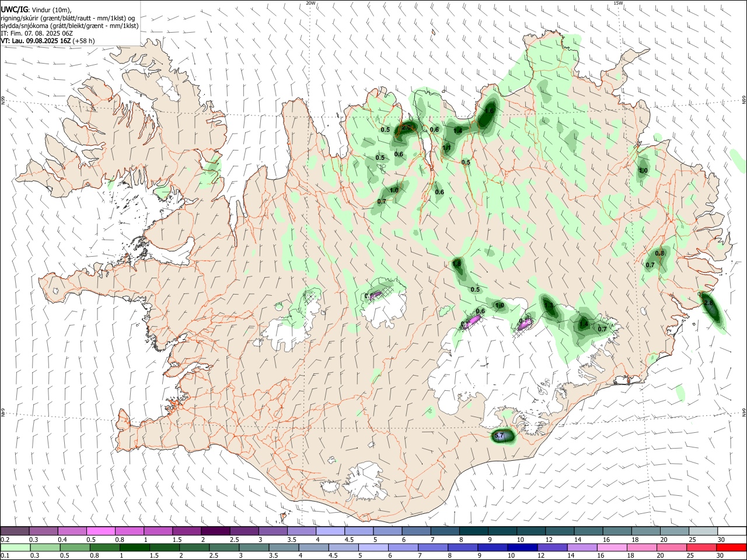The height and width of the screenshot is (560, 747).
Task: Click the dark teal swatch starting at 8 in the upper legend row
Action: (x=473, y=531)
